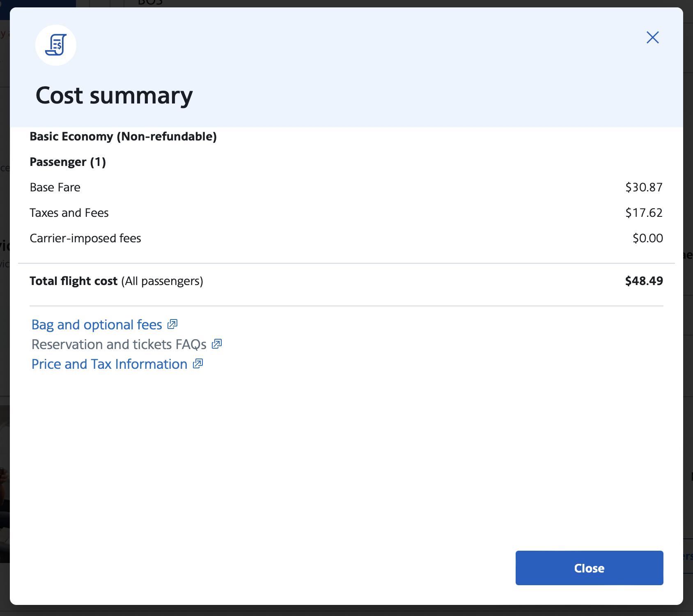Close the dialog with the X icon

(652, 37)
